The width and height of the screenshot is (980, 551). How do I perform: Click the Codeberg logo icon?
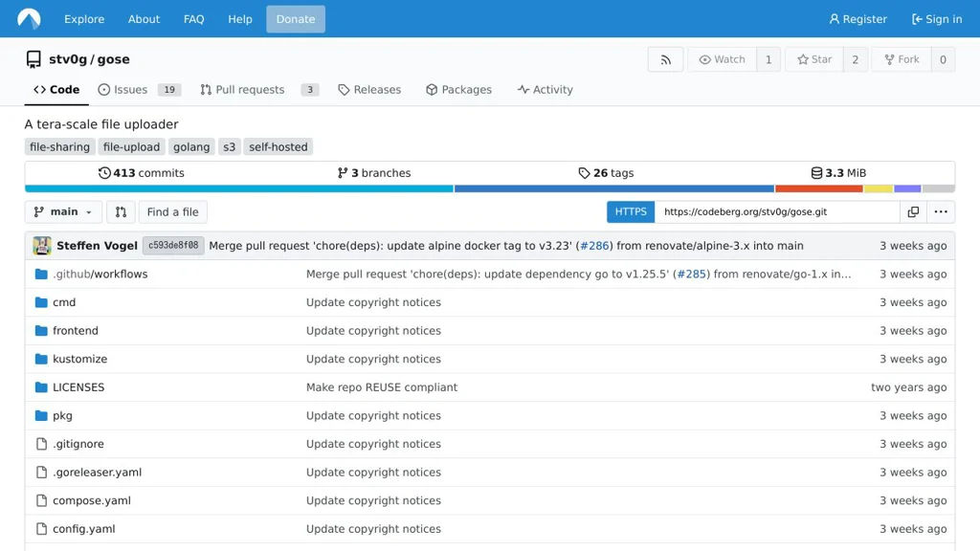click(x=29, y=19)
